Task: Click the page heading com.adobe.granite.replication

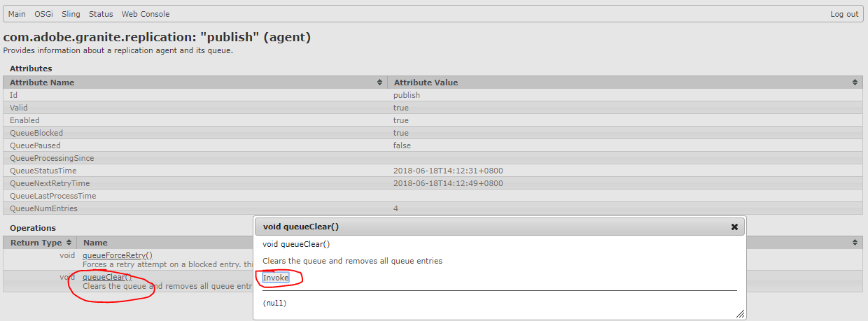Action: coord(157,38)
